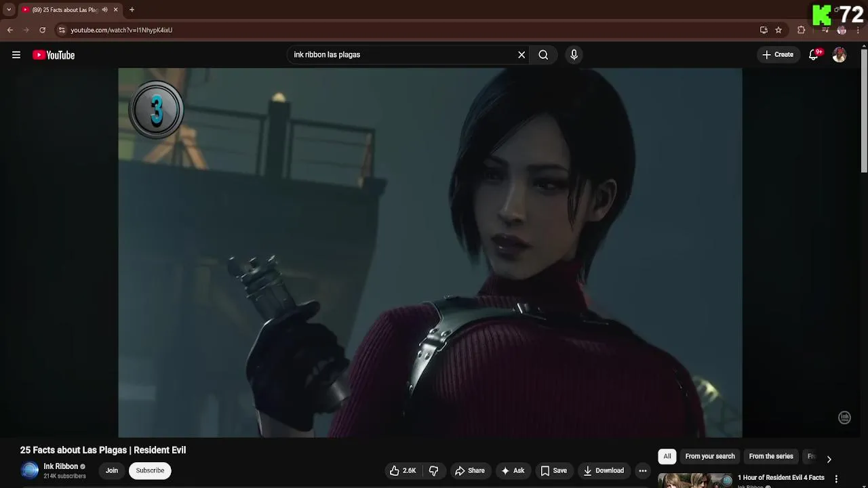
Task: Click the Ink watermark in video corner
Action: pyautogui.click(x=844, y=418)
